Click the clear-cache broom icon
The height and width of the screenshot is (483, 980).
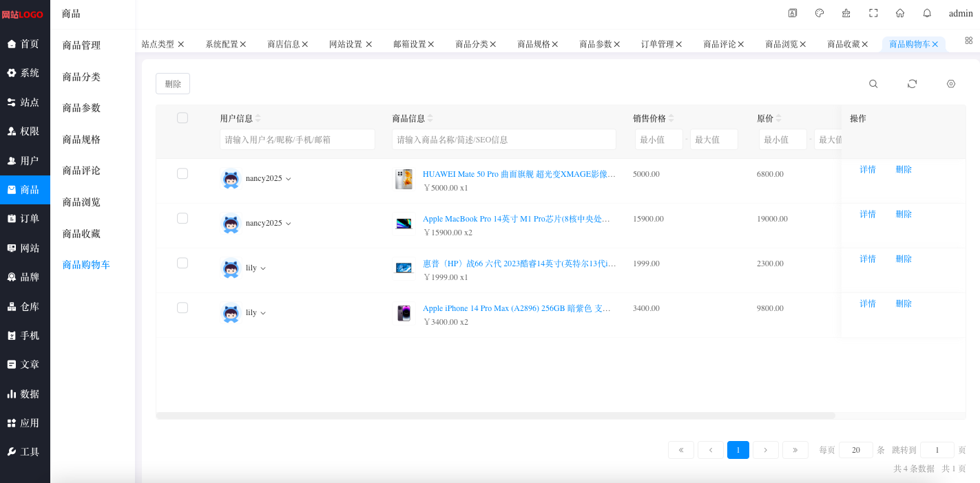pos(846,13)
